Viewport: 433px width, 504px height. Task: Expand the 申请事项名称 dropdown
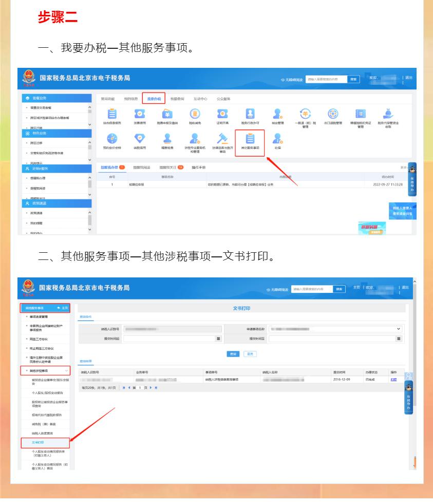[x=399, y=328]
